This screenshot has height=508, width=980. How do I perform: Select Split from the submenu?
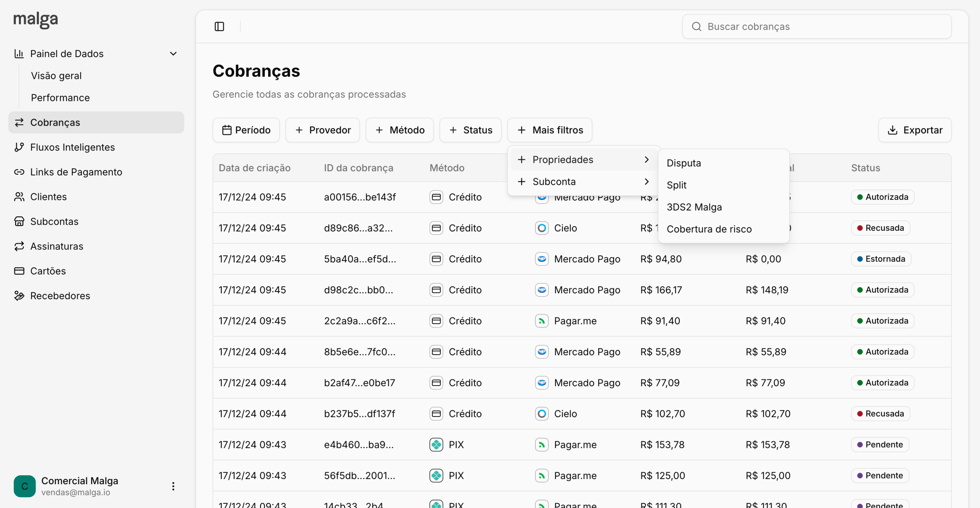tap(723, 185)
